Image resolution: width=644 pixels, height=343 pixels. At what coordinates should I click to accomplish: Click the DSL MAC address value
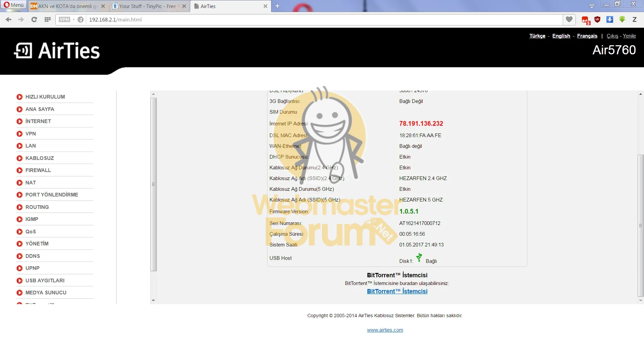420,135
